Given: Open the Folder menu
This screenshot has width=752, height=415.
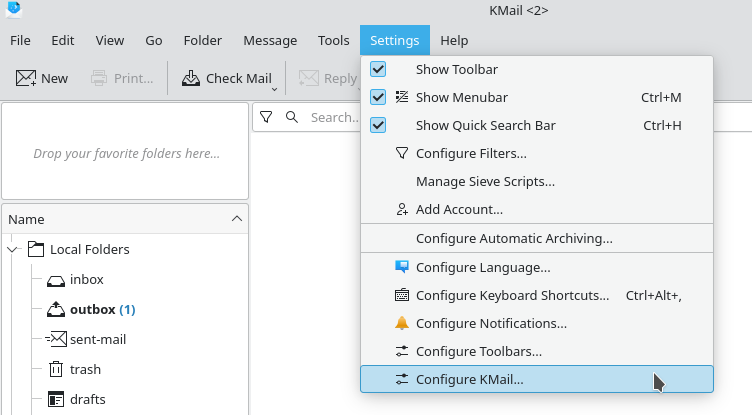Looking at the screenshot, I should point(202,40).
